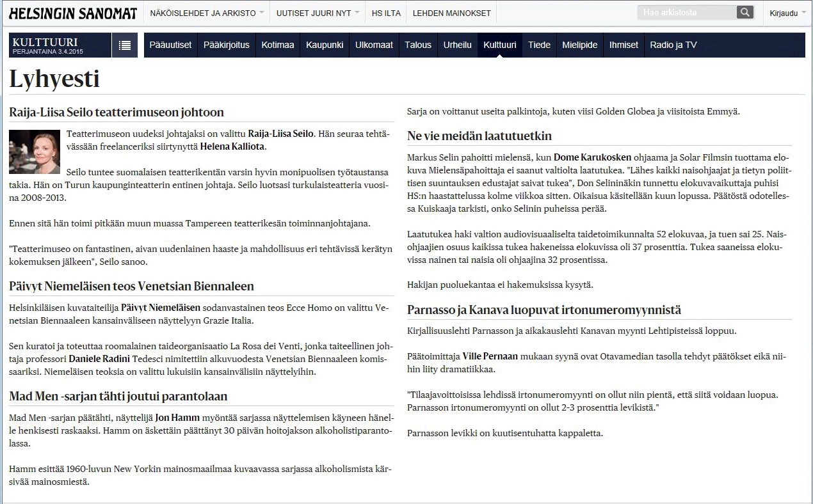Open the Kirjaudu login dropdown

pos(787,13)
